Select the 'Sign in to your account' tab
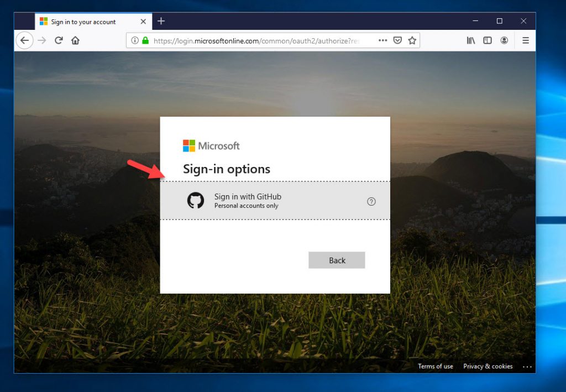 [x=83, y=22]
